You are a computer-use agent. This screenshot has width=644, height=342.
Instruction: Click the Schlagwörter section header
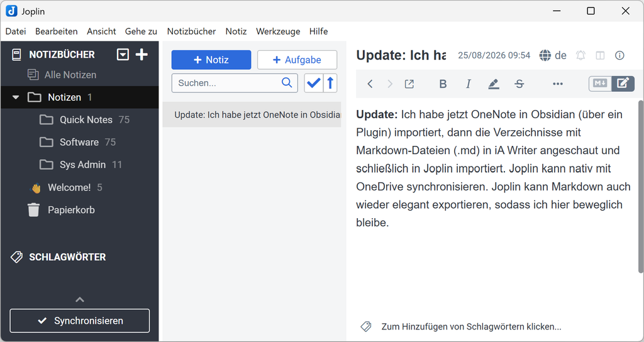coord(67,257)
